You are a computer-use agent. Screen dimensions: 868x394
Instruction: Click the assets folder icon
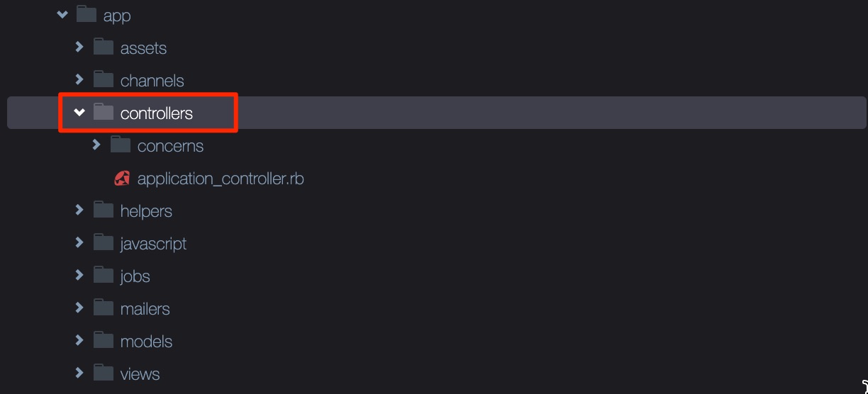[104, 47]
